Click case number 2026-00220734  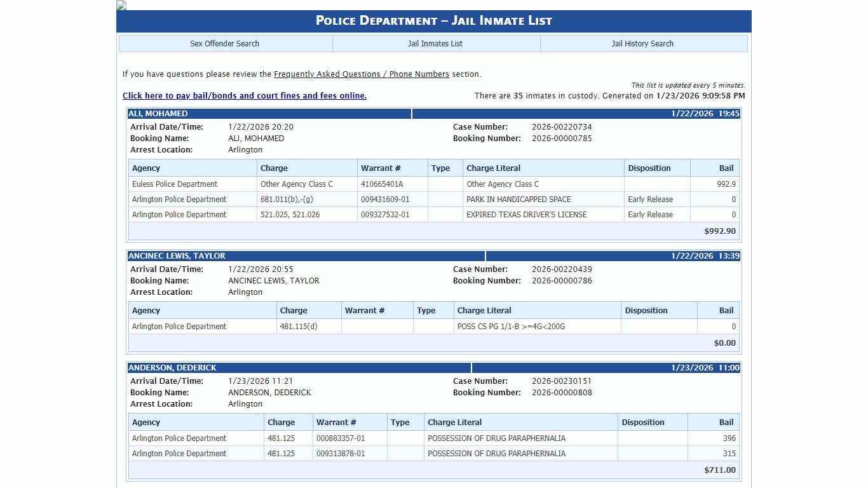click(x=562, y=127)
